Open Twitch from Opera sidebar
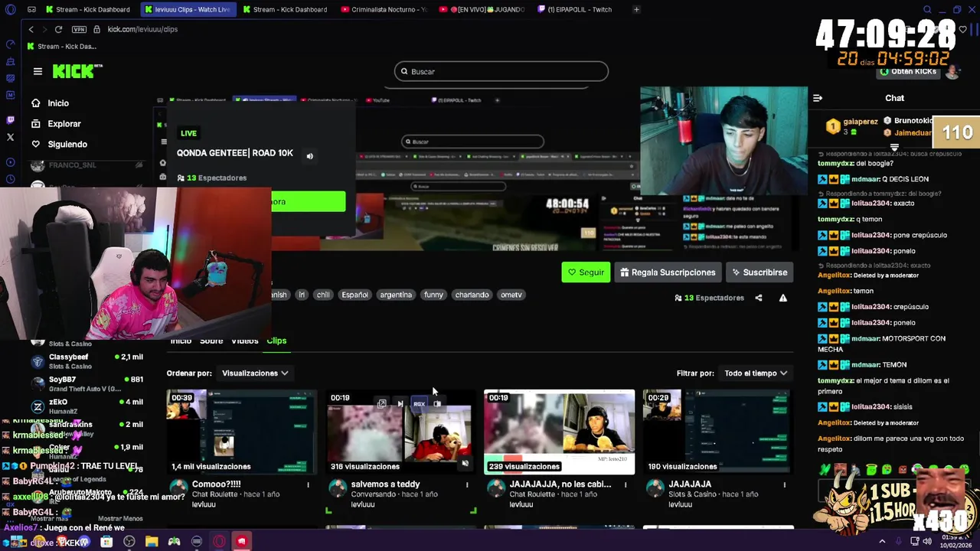Viewport: 980px width, 551px height. 10,120
